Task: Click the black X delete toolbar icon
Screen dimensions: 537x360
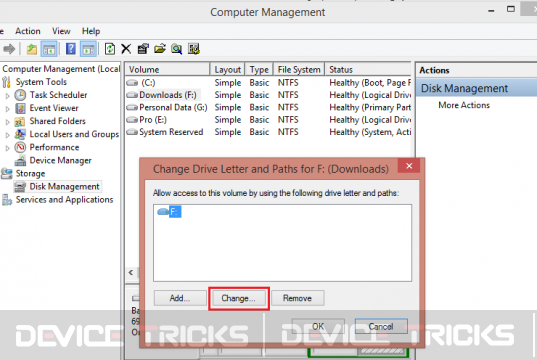Action: (x=126, y=49)
